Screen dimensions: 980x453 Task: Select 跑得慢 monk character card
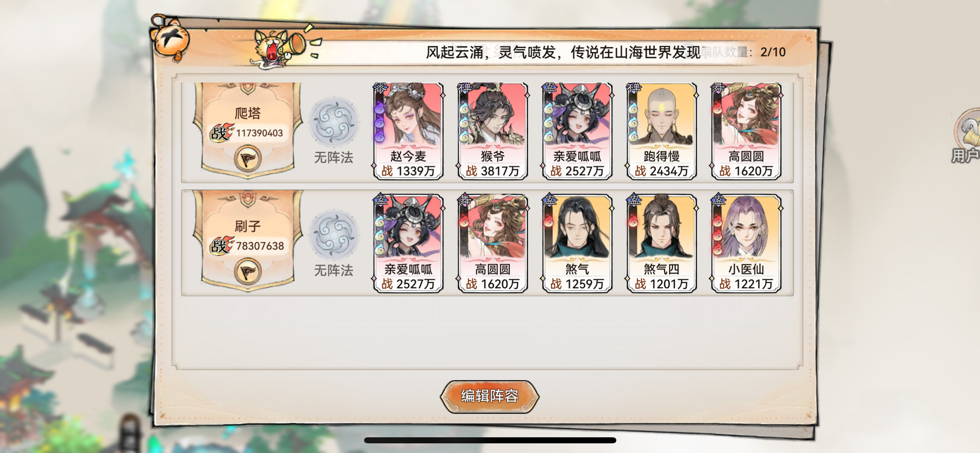[x=661, y=131]
